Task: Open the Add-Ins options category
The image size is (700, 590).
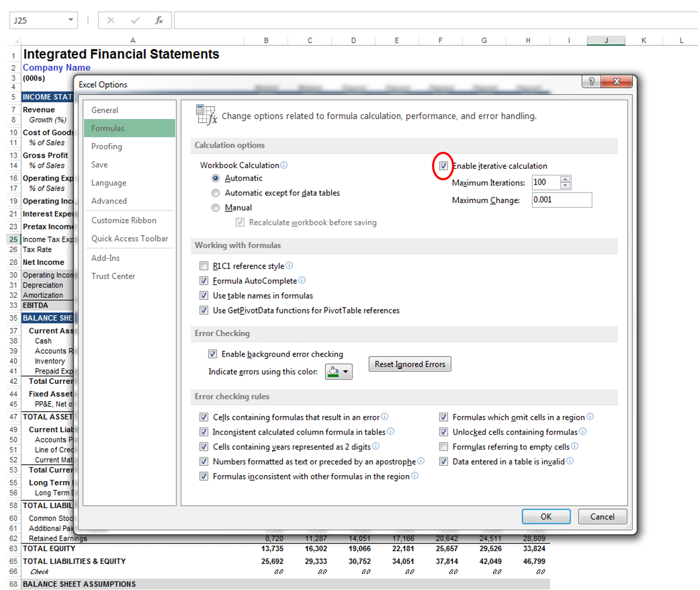Action: pos(130,258)
